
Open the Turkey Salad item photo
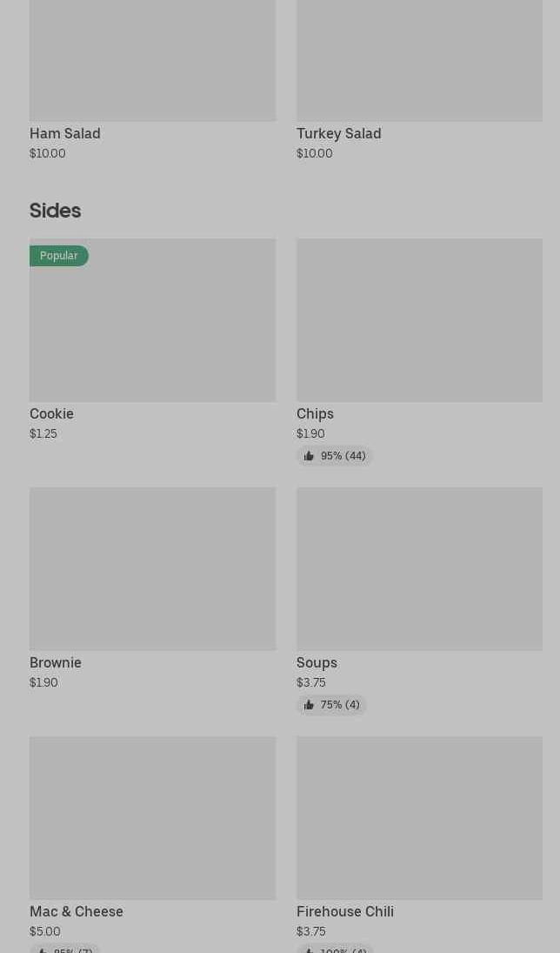(419, 59)
